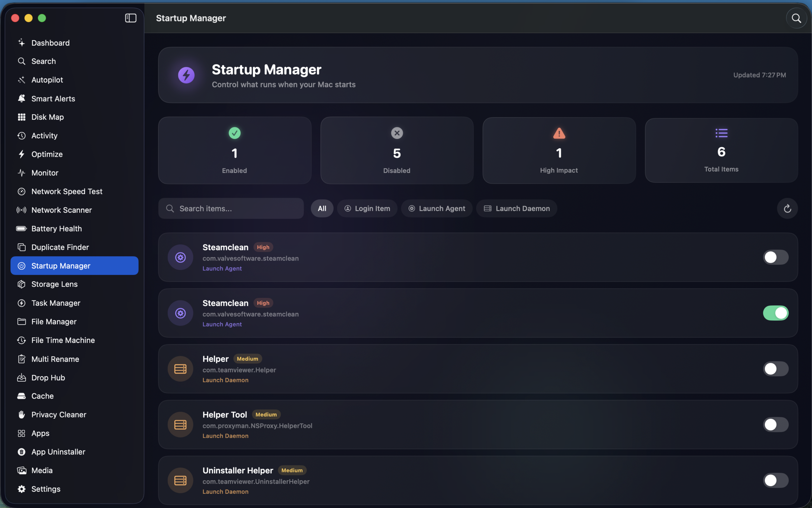Click the Medium badge on Helper Tool

[x=266, y=415]
